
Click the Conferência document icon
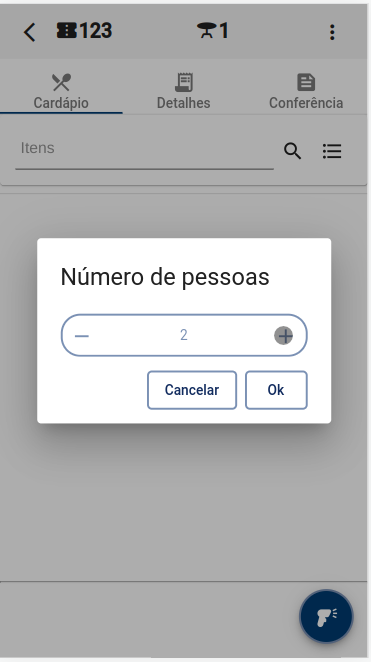pyautogui.click(x=306, y=82)
